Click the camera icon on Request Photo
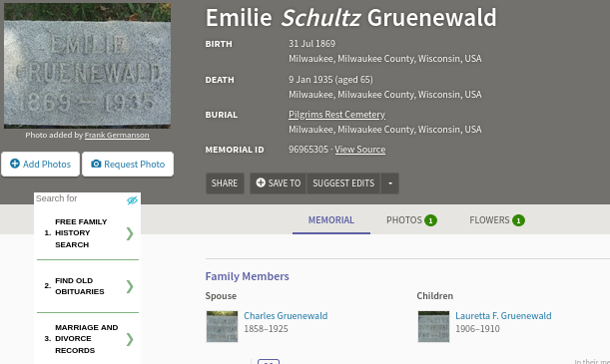The image size is (610, 364). point(96,164)
